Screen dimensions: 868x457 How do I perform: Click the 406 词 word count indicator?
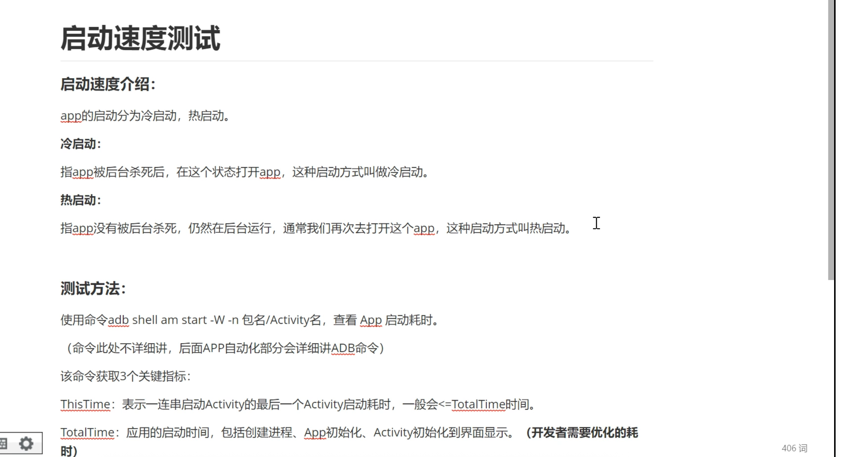[794, 448]
